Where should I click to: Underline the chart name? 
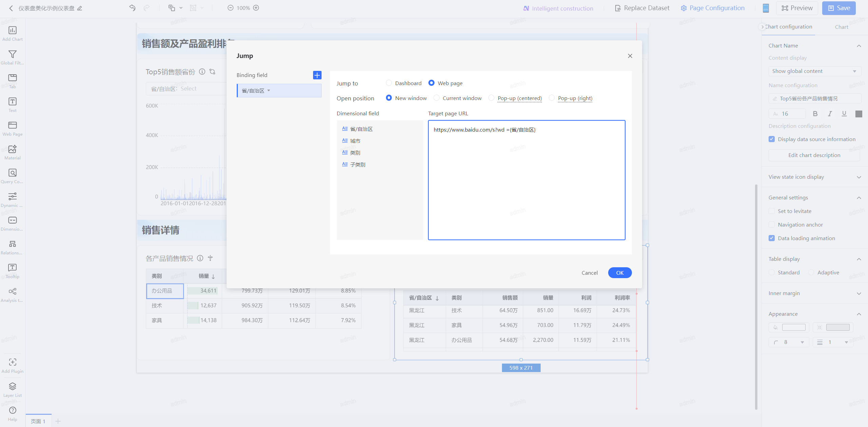coord(844,114)
